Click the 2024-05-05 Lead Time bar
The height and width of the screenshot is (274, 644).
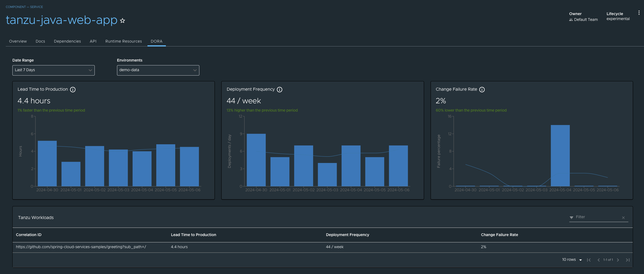[x=166, y=165]
